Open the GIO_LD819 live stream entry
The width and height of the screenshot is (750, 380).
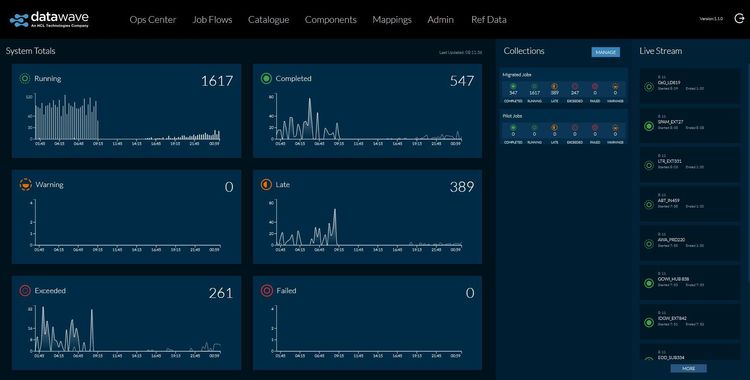pyautogui.click(x=690, y=86)
